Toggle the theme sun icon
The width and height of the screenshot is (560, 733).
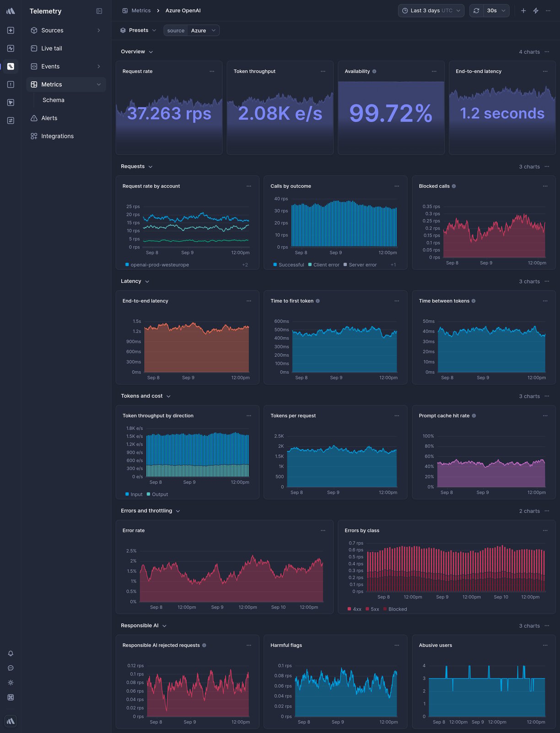coord(11,683)
